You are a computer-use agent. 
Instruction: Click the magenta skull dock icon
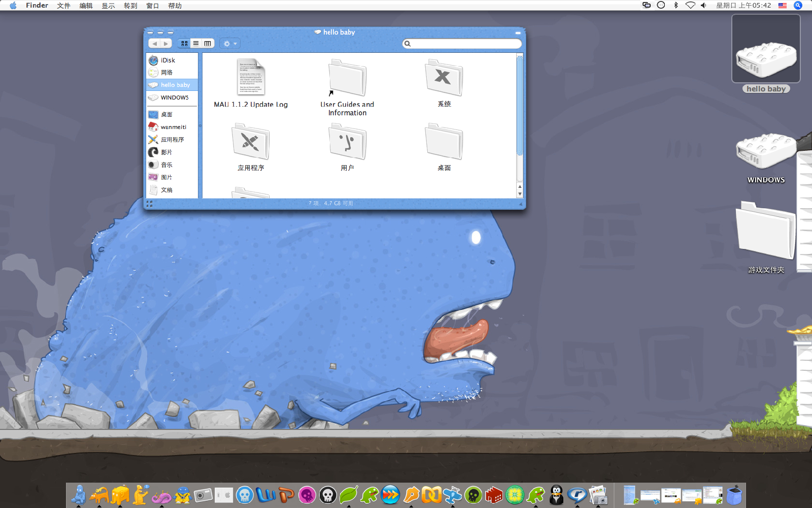[x=307, y=495]
